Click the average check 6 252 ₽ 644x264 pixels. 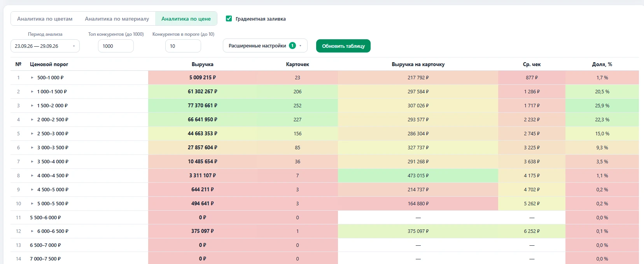(x=532, y=231)
